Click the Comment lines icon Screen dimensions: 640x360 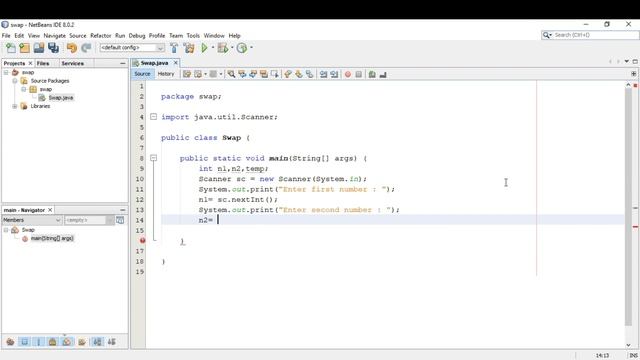click(x=372, y=74)
